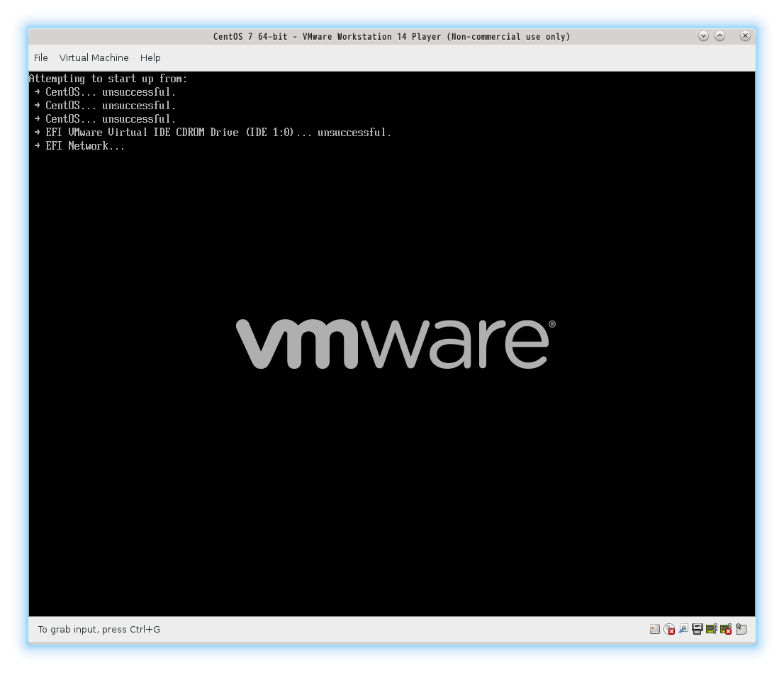The image size is (784, 673).
Task: Click the window title bar text
Action: pos(391,37)
